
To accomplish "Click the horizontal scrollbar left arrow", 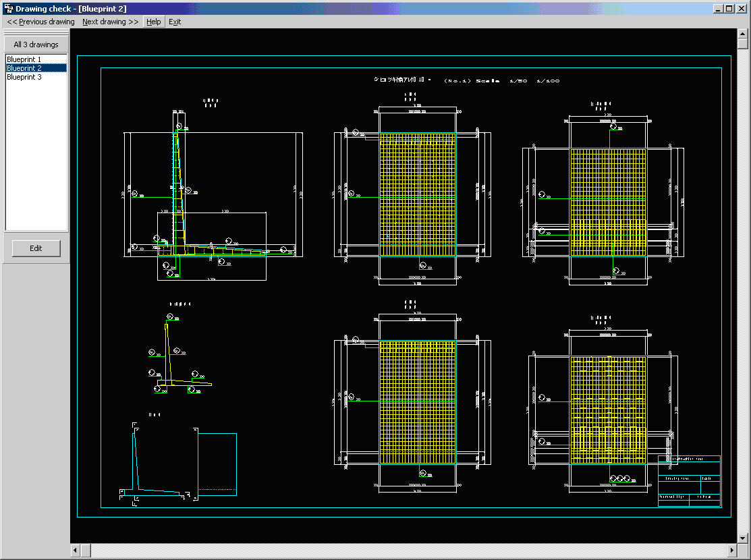I will (76, 551).
